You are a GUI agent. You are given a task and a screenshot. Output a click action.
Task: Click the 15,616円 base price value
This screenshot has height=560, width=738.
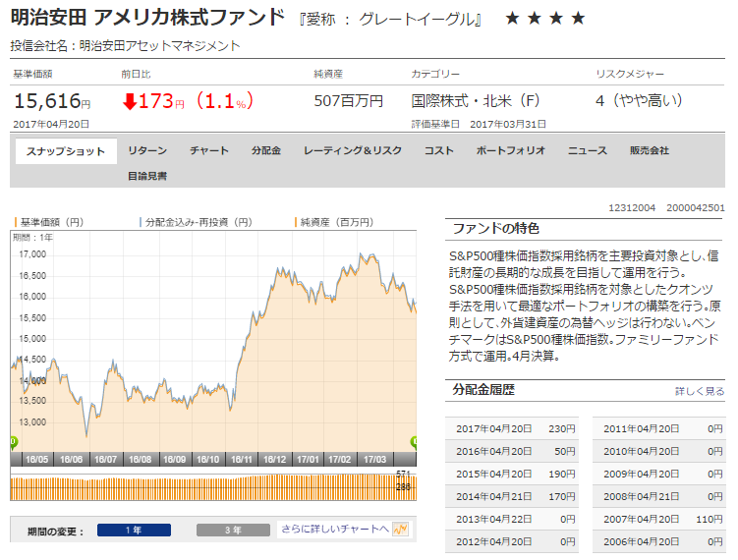[x=52, y=101]
